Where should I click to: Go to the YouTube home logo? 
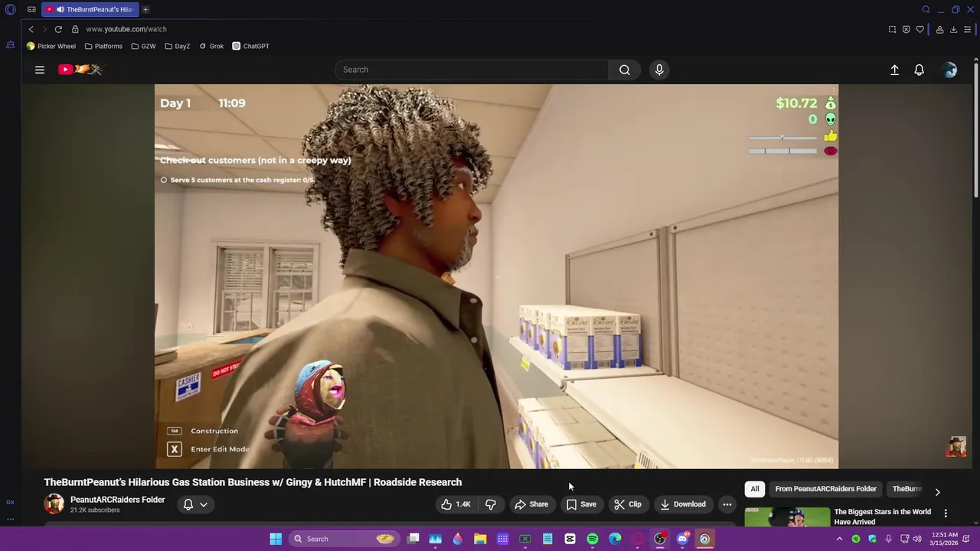pos(80,70)
